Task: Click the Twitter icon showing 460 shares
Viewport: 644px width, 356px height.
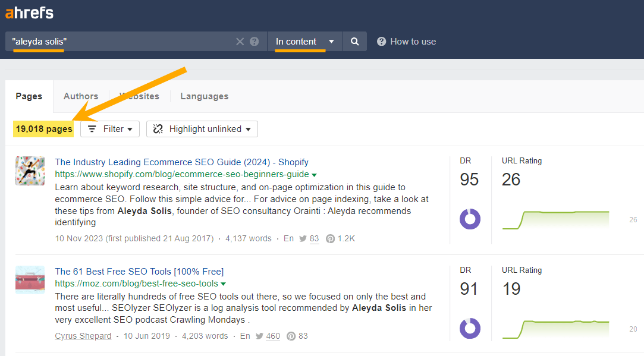Action: (260, 336)
